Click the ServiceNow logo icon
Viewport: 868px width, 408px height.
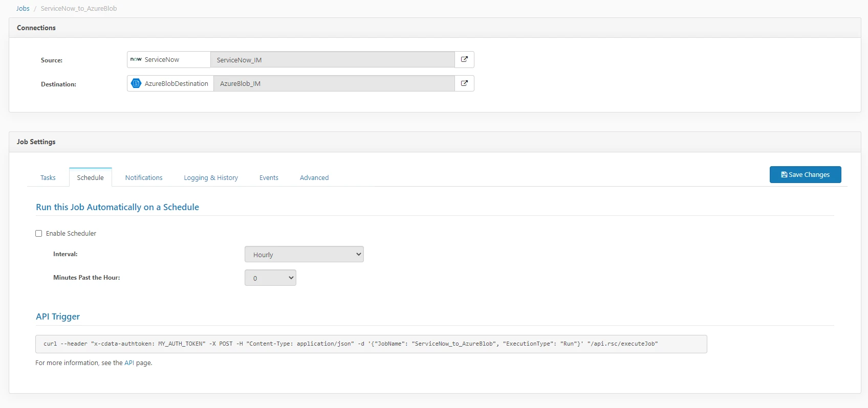136,59
